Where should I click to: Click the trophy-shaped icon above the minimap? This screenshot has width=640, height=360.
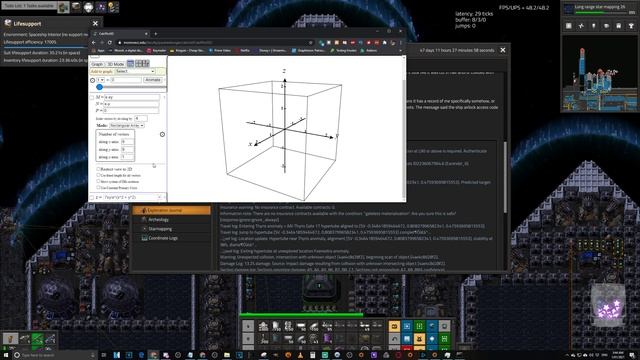[631, 26]
